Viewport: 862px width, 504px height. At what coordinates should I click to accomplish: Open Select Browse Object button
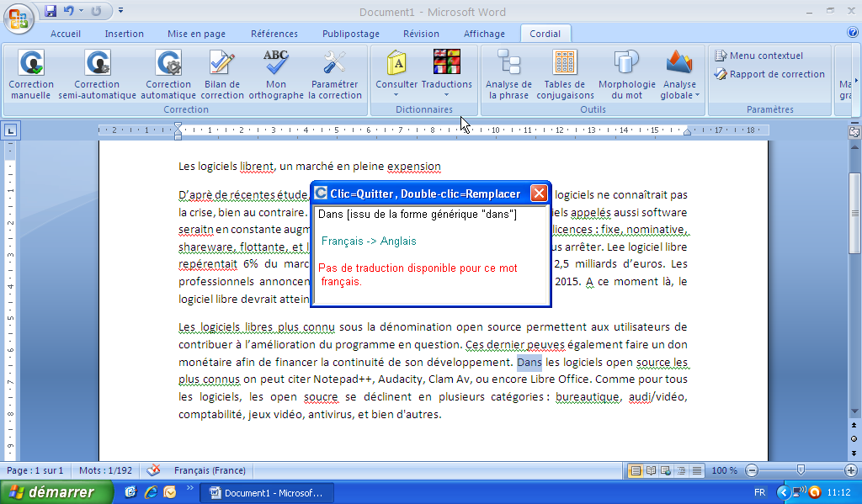854,439
